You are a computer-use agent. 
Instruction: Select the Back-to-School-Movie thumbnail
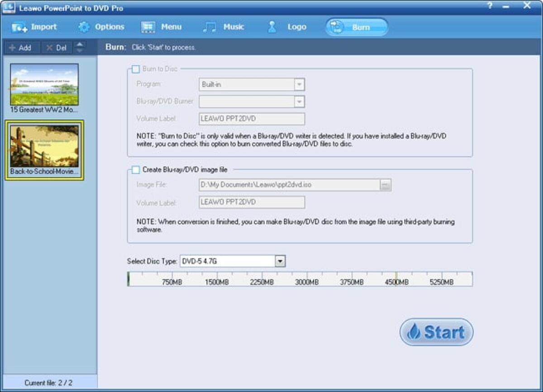43,150
